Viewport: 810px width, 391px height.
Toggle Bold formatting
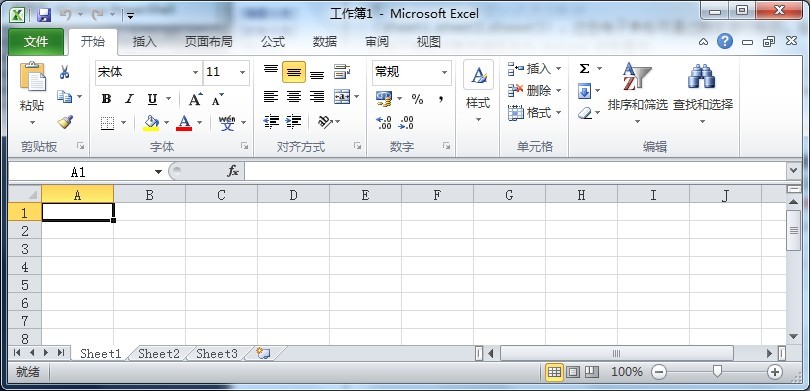tap(106, 99)
